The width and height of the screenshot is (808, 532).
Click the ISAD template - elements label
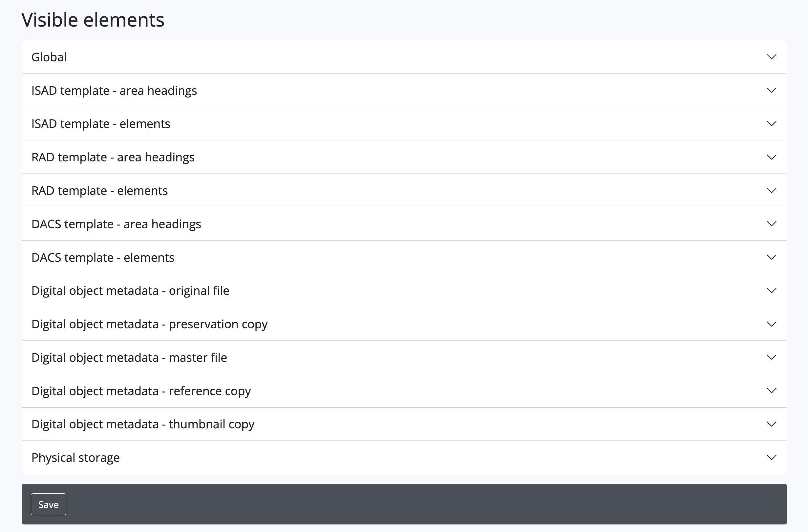pos(101,124)
